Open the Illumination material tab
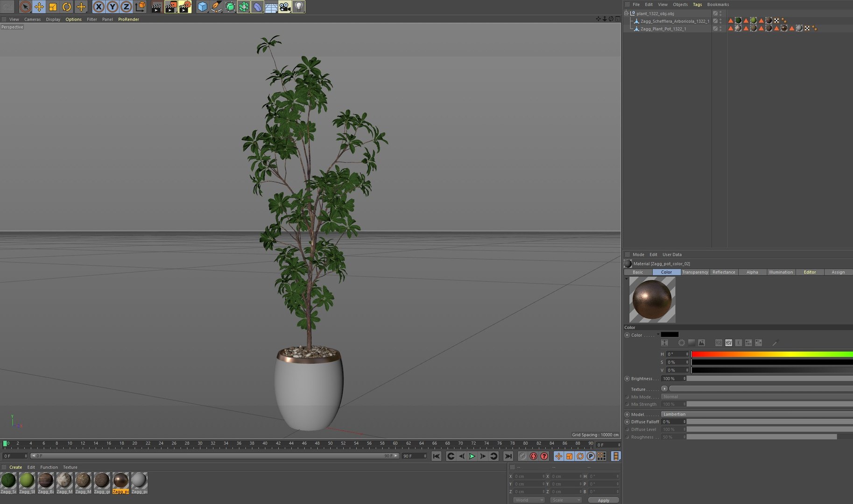 (781, 272)
